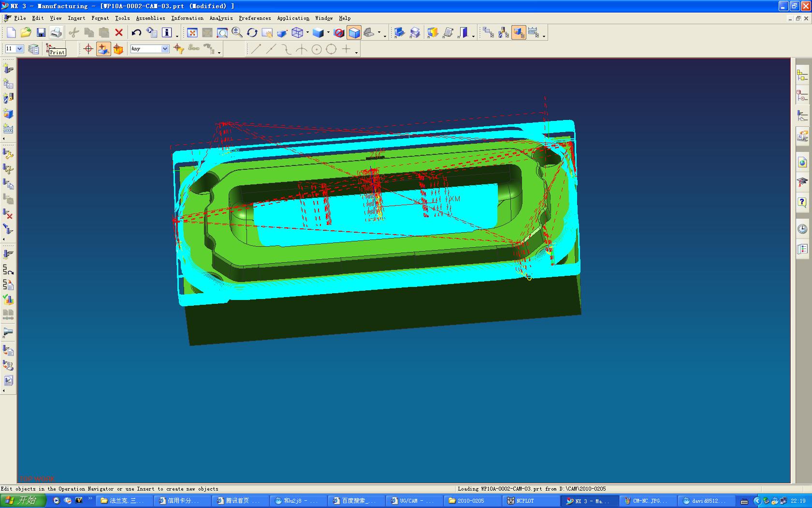Switch to Program Order View icon
This screenshot has height=508, width=812.
tap(488, 32)
